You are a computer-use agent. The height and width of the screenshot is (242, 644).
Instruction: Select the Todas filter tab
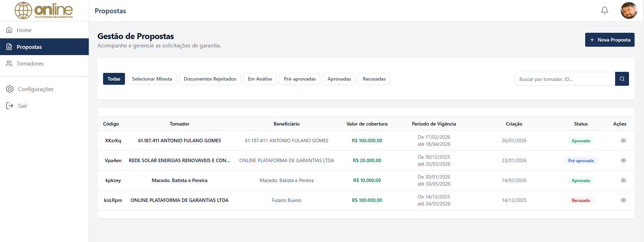(x=114, y=79)
